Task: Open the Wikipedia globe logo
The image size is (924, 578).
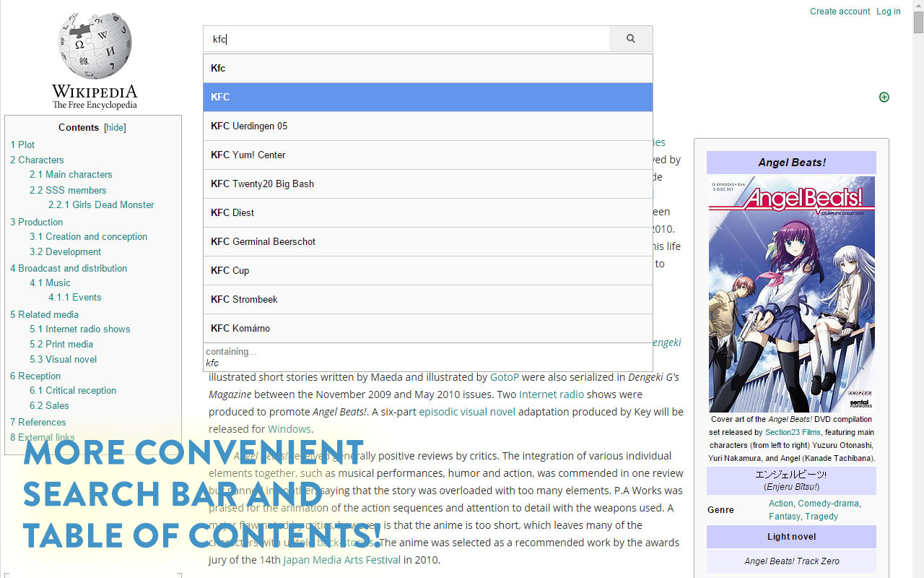Action: [x=95, y=60]
